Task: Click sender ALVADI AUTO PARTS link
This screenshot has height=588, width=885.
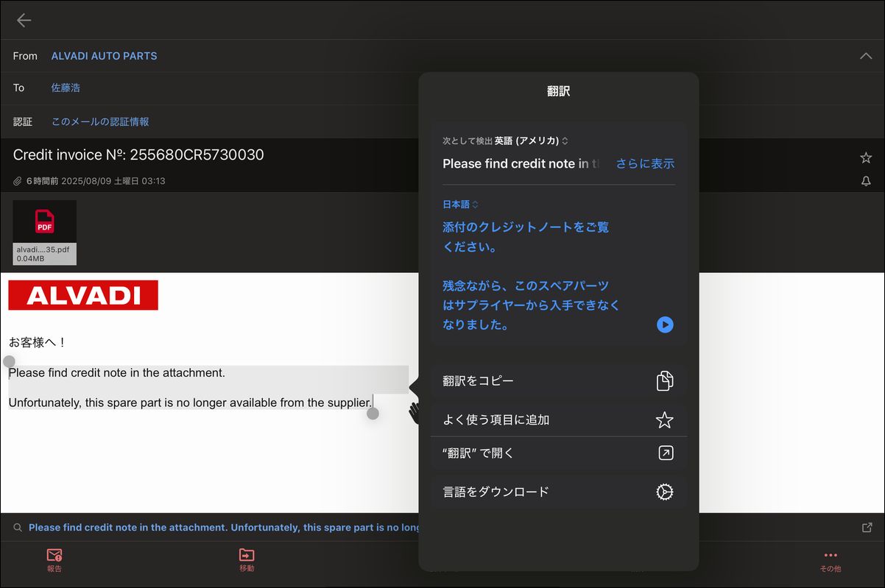Action: tap(104, 56)
